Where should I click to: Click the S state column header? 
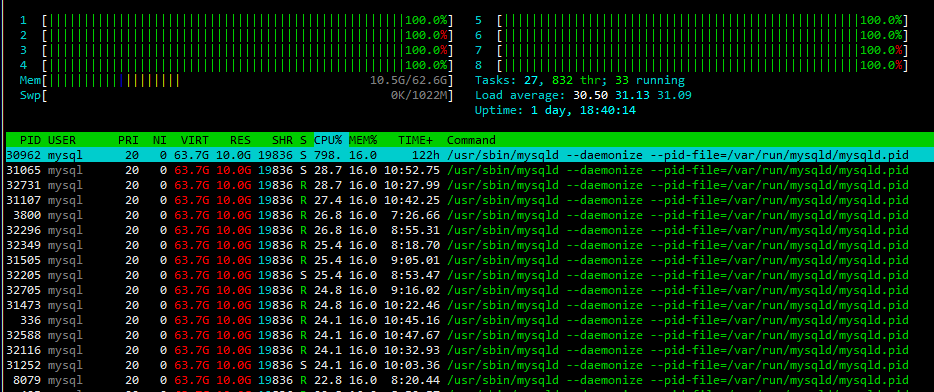click(304, 141)
